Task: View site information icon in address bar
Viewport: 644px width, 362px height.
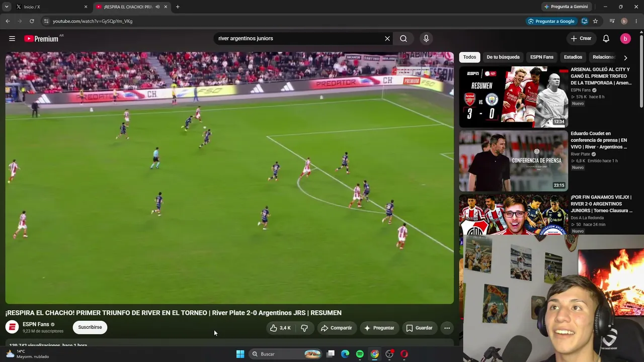Action: pos(46,21)
